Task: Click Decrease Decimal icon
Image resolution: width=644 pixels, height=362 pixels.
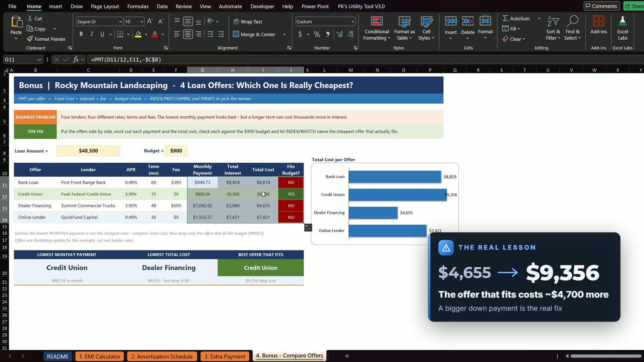Action: pyautogui.click(x=350, y=35)
